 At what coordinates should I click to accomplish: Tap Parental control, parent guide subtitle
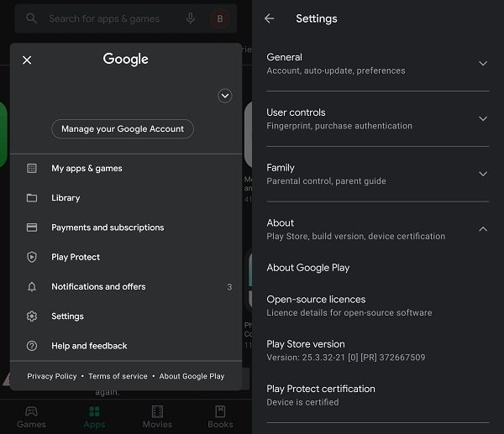point(326,180)
